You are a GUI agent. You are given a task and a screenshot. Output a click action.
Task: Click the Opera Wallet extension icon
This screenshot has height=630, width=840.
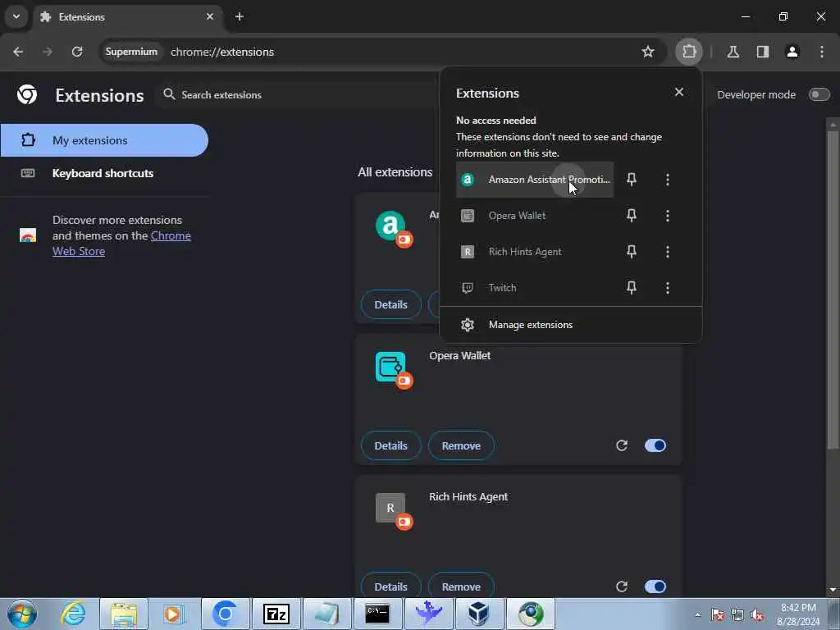pyautogui.click(x=390, y=367)
